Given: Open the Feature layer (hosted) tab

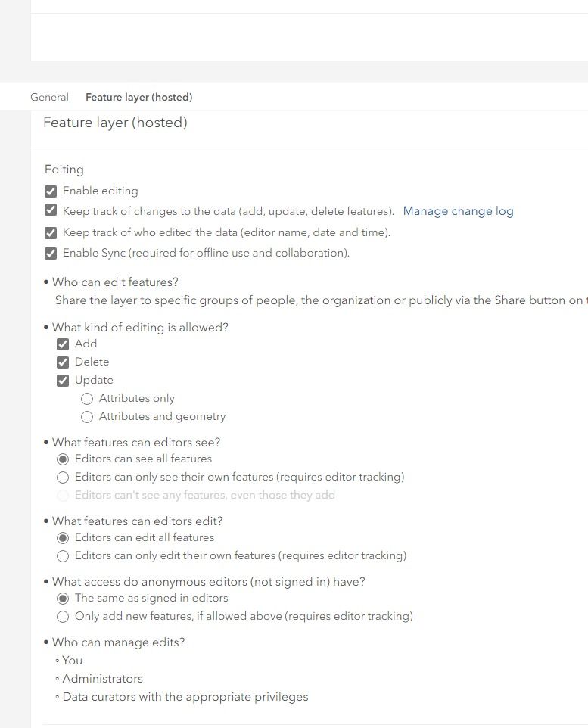Looking at the screenshot, I should [x=138, y=97].
